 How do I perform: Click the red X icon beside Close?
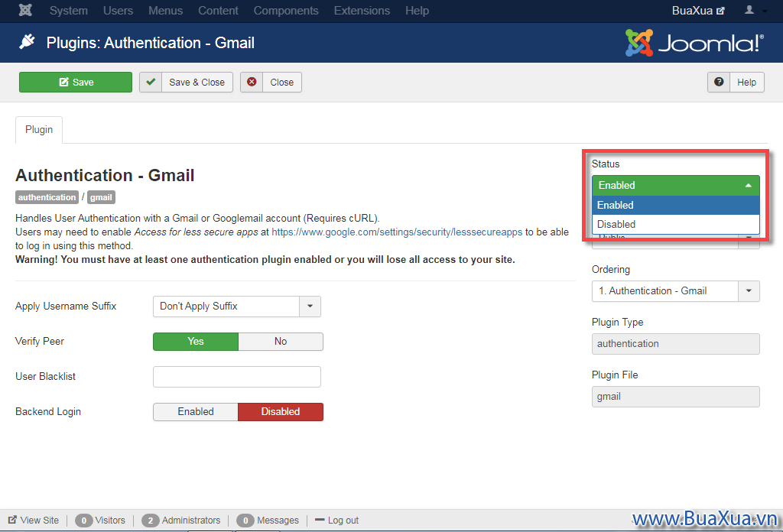click(x=252, y=82)
